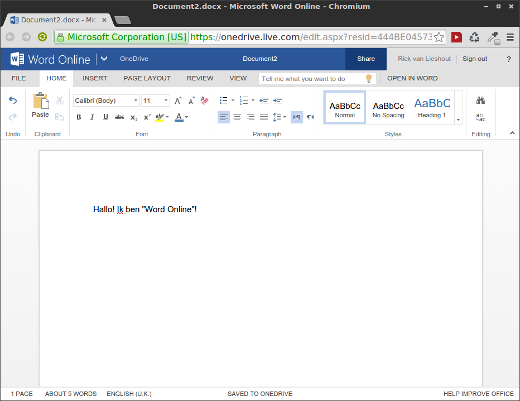Viewport: 520px width, 401px height.
Task: Click the Undo arrow icon
Action: [x=13, y=100]
